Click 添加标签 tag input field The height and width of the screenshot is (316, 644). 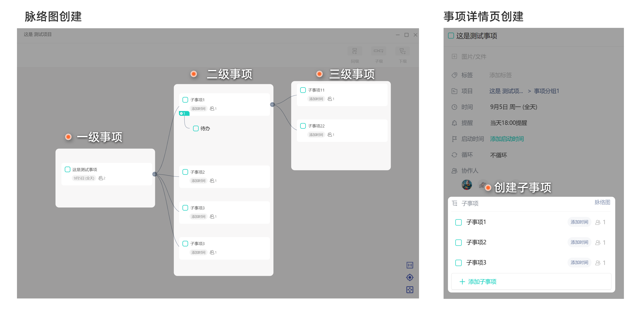tap(500, 75)
